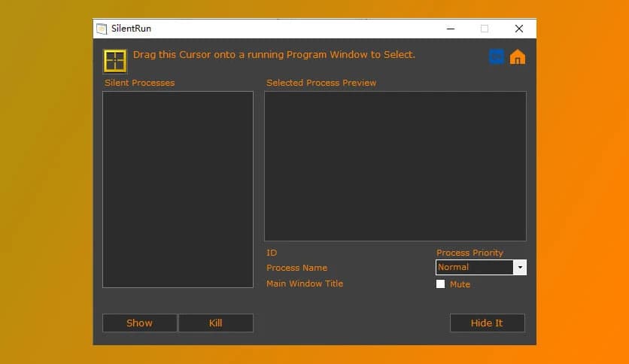Click the Mute checkbox label text
The width and height of the screenshot is (629, 364).
point(460,284)
